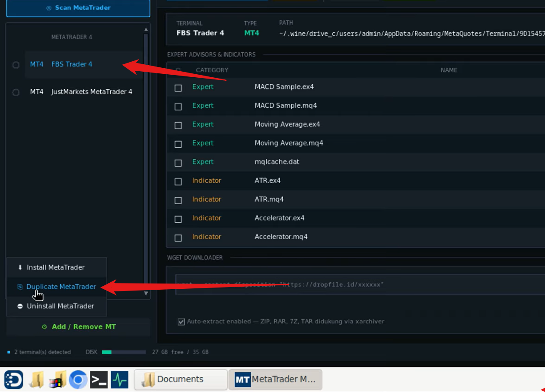Viewport: 545px width, 392px height.
Task: Click the MACD Sample.ex4 file name
Action: click(284, 87)
